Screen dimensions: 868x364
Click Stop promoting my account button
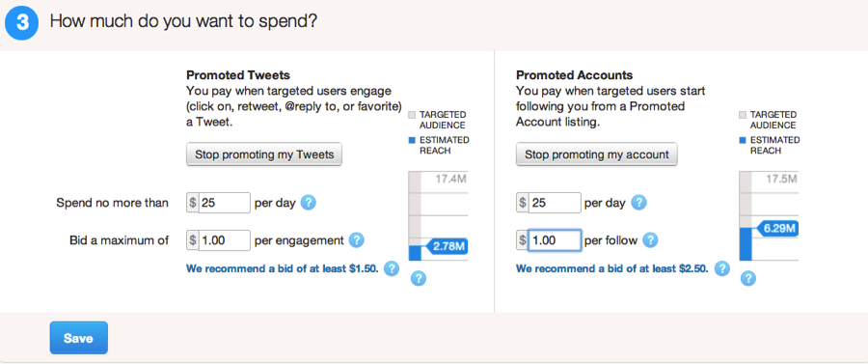coord(597,154)
